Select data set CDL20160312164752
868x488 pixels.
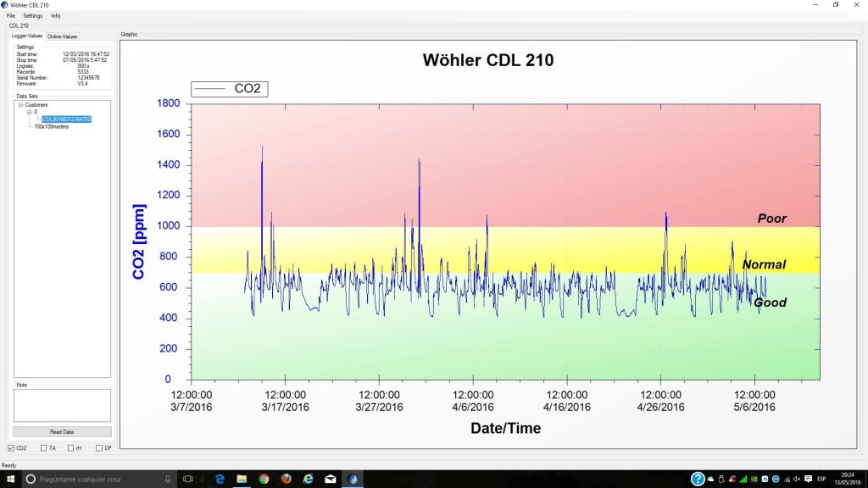coord(66,119)
